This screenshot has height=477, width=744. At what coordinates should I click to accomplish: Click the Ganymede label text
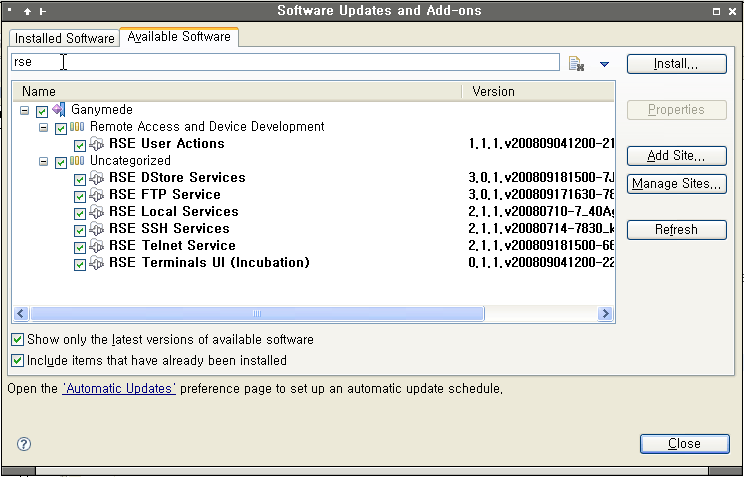[102, 110]
